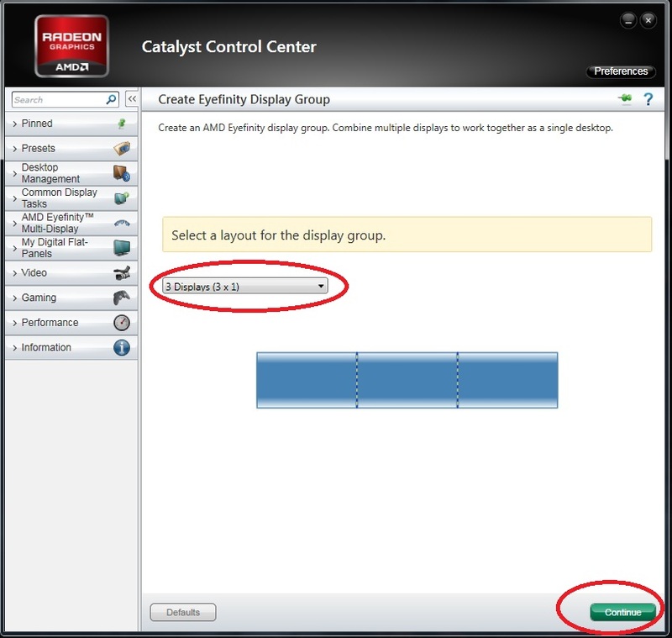
Task: Expand the Video section chevron
Action: click(15, 273)
